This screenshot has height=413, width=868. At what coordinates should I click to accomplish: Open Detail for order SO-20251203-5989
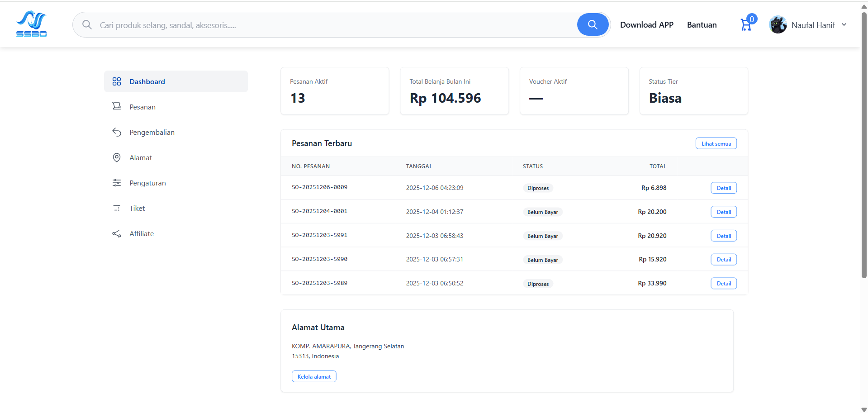tap(724, 283)
